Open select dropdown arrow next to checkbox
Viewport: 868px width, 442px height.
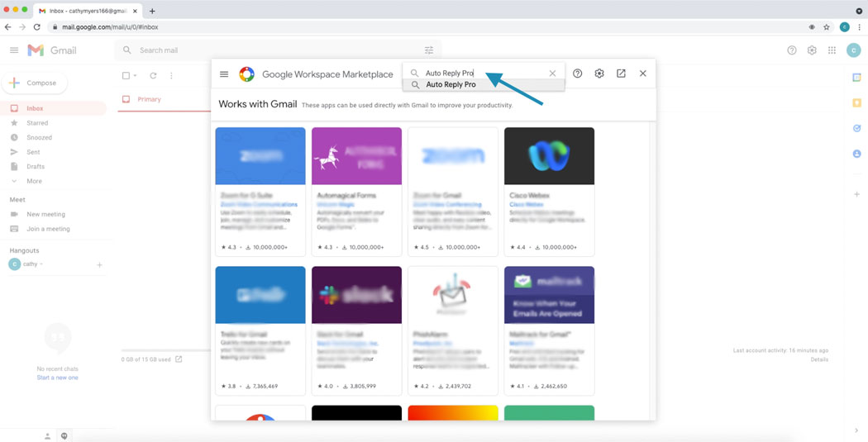pos(135,76)
